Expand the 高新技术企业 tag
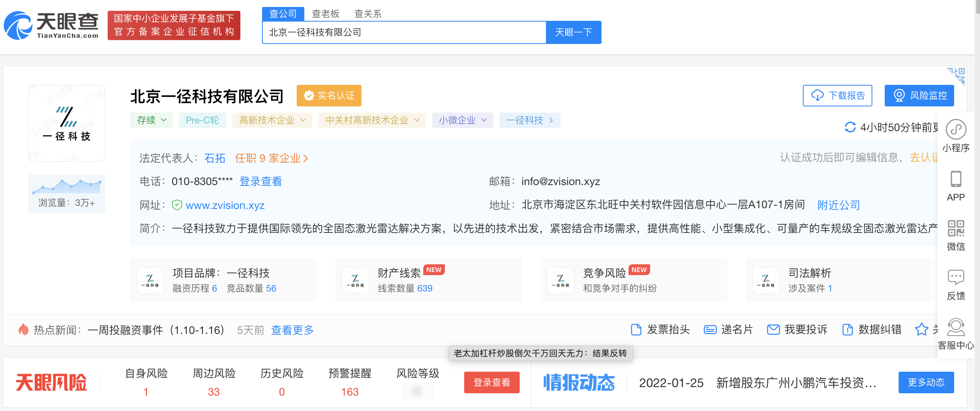 (272, 120)
